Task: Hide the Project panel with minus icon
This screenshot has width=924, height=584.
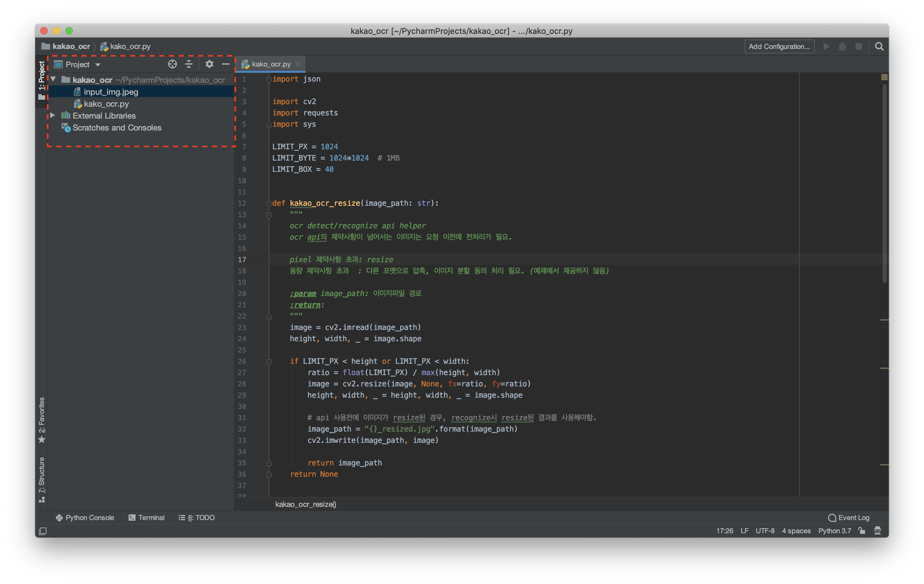Action: [226, 64]
